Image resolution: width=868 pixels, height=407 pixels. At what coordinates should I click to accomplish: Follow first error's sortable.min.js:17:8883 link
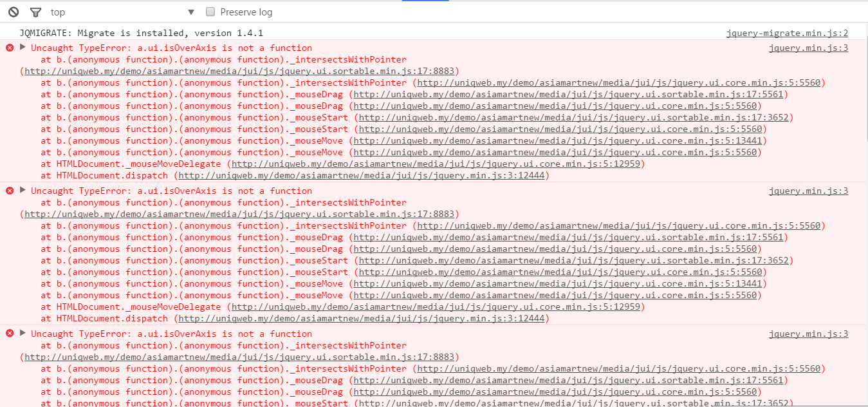pos(239,71)
